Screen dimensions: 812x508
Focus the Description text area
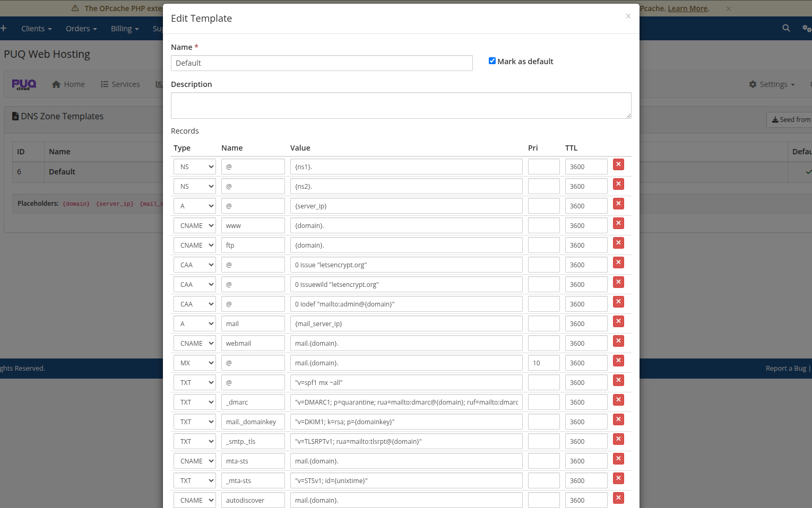click(x=401, y=106)
